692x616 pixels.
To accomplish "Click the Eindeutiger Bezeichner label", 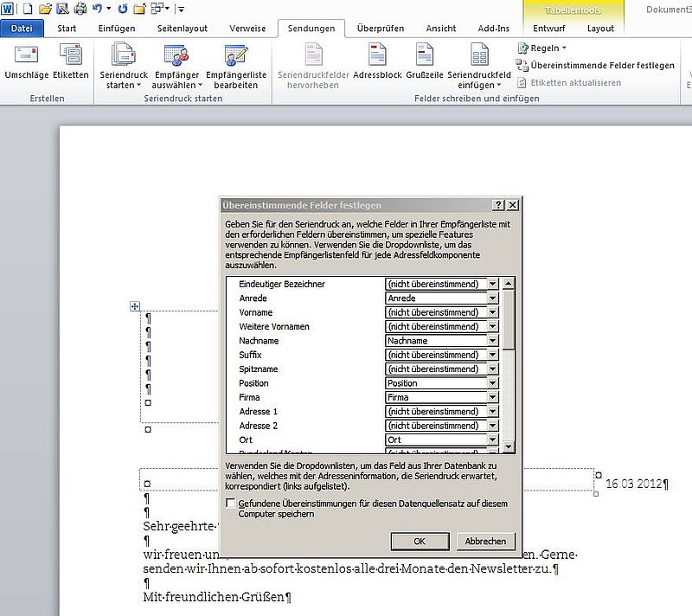I will point(282,284).
